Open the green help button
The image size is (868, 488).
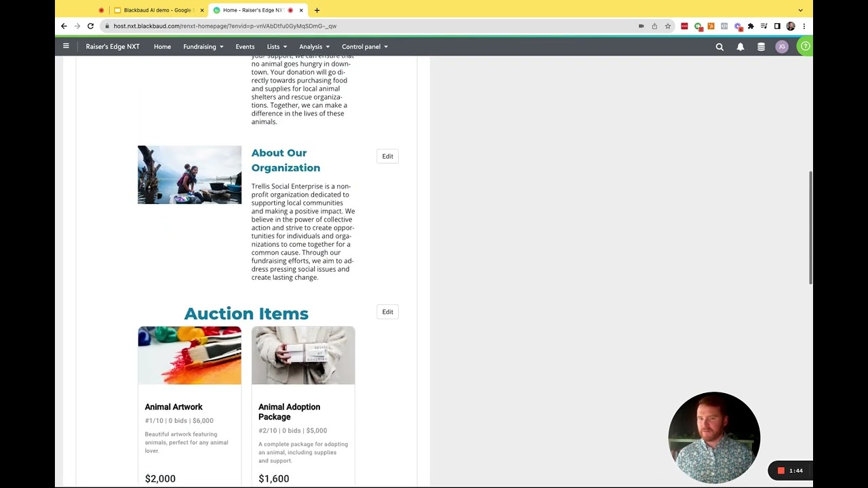tap(805, 46)
